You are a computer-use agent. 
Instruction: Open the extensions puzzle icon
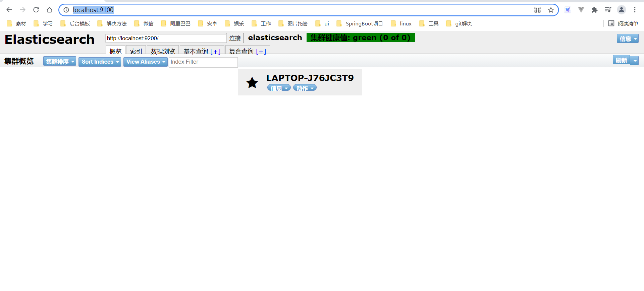(x=595, y=10)
